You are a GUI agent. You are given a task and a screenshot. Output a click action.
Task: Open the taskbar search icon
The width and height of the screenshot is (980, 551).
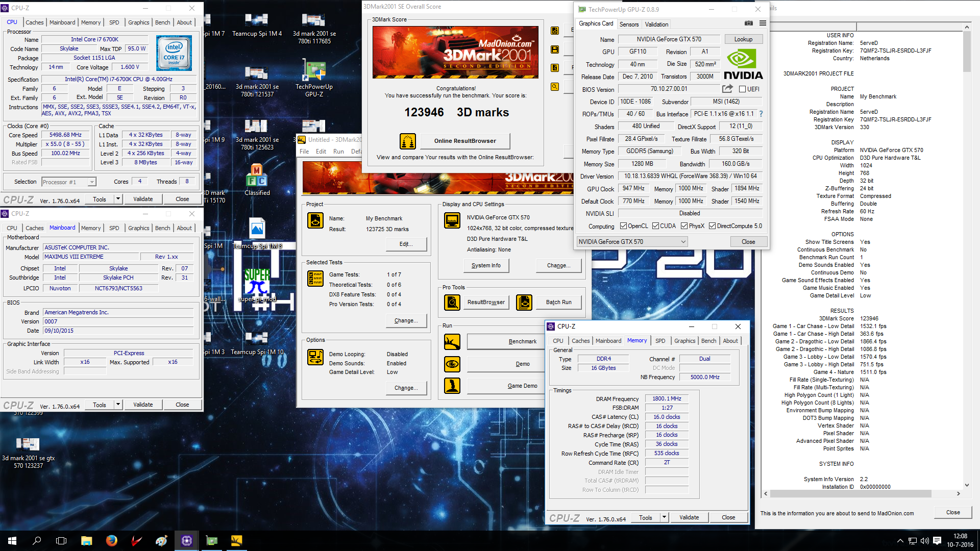[x=37, y=540]
